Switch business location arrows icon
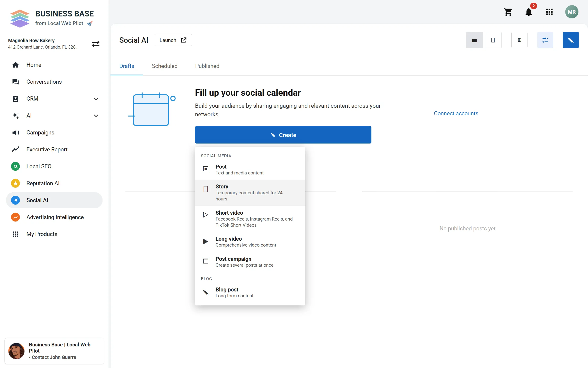The image size is (588, 368). click(x=96, y=44)
